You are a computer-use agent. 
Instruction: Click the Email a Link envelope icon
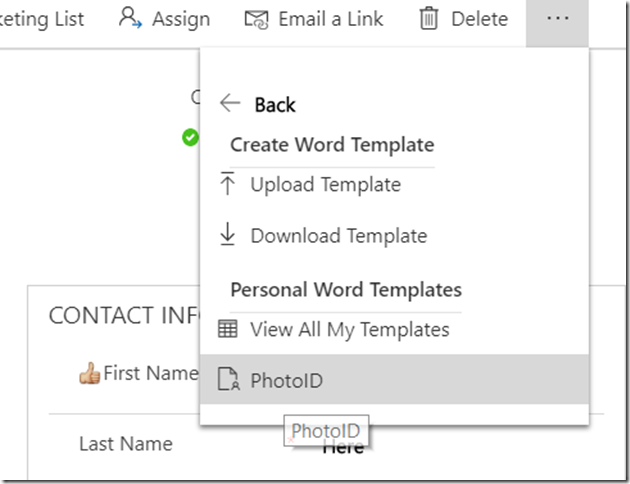click(x=257, y=18)
